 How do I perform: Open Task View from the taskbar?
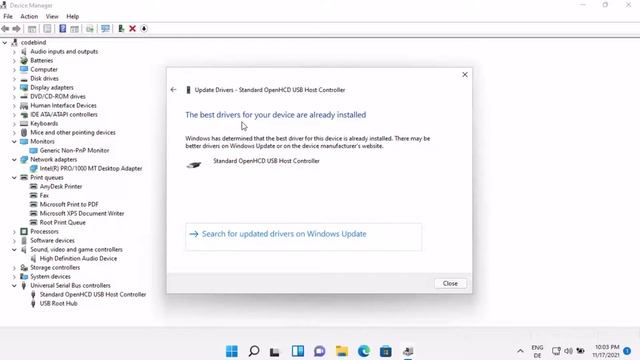click(275, 351)
